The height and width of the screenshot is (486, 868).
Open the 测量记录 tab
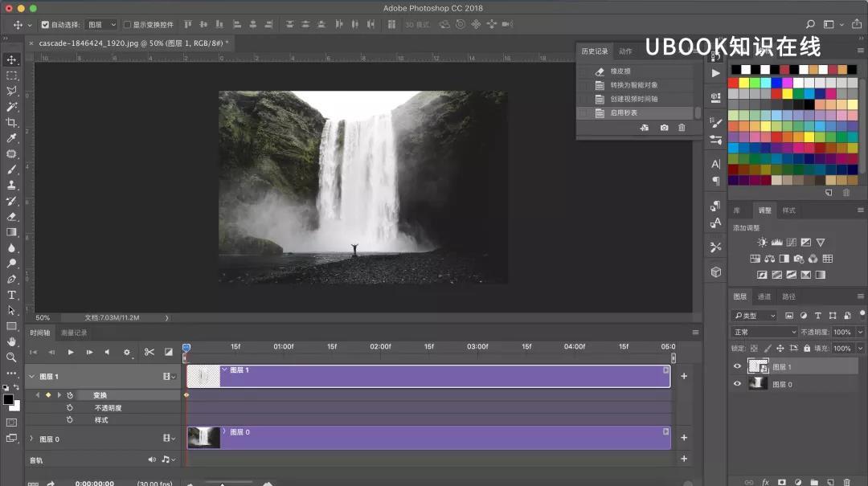point(74,333)
